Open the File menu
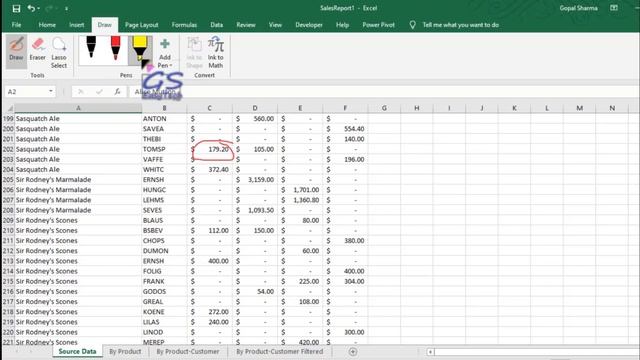 (x=16, y=25)
